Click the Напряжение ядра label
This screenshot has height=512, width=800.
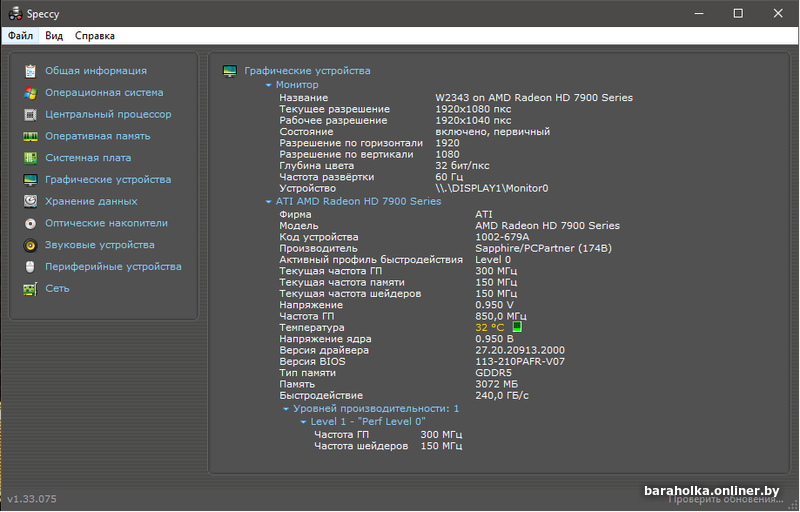[325, 339]
